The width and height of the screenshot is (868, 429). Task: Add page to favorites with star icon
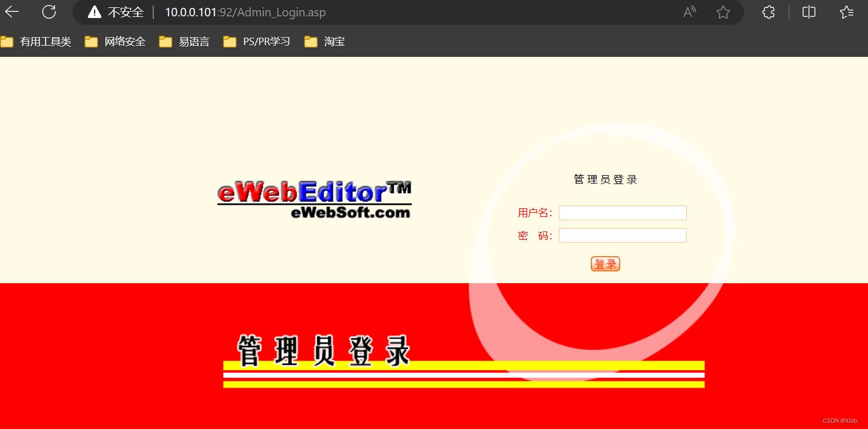pos(723,12)
